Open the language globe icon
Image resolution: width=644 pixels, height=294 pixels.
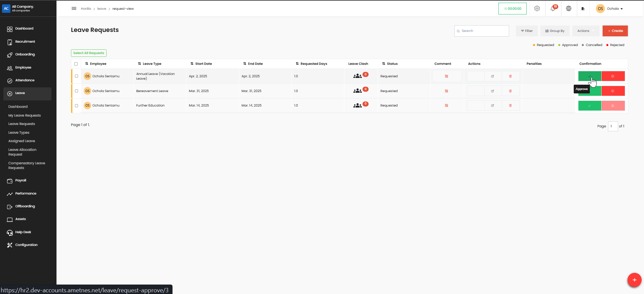click(x=569, y=8)
